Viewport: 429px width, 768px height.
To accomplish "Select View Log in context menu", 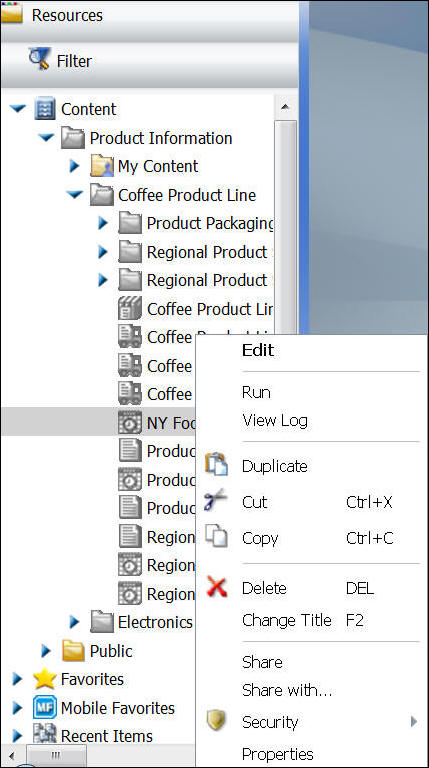I will point(275,421).
